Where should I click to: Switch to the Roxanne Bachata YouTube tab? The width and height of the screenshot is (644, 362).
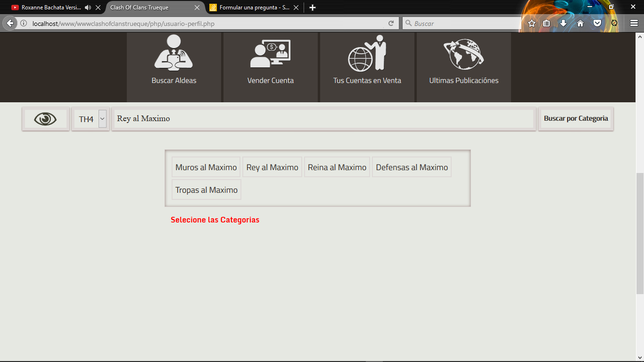(51, 8)
